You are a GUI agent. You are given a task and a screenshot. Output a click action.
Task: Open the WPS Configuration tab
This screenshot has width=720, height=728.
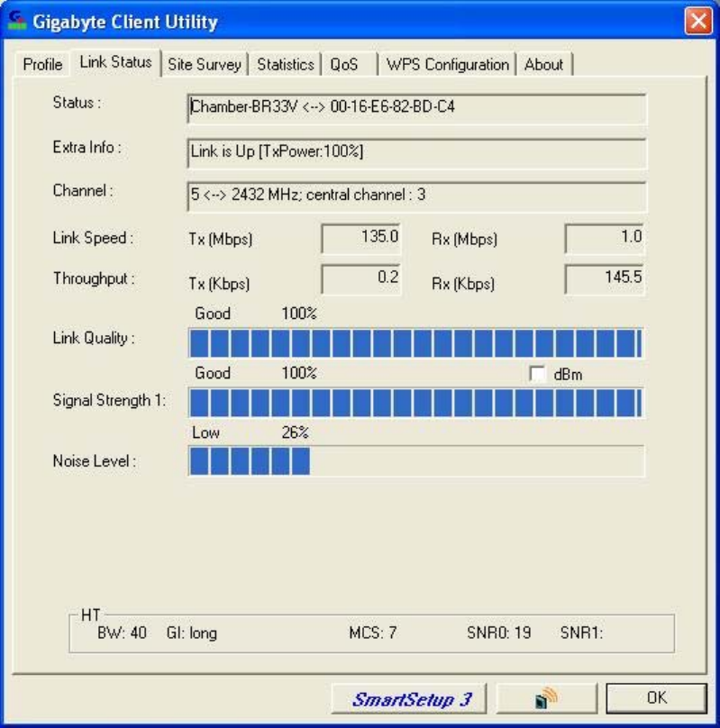(x=448, y=64)
